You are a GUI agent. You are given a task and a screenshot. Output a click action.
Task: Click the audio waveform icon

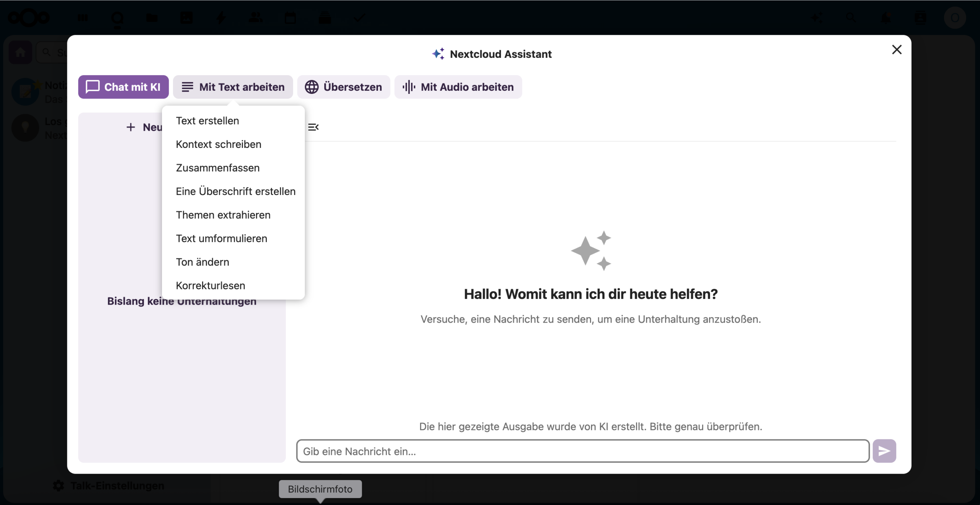(x=408, y=87)
